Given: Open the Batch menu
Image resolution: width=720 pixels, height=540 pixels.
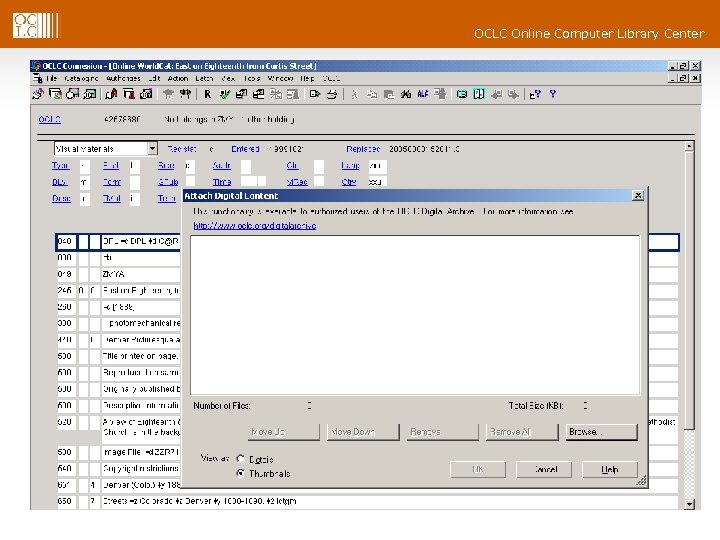Looking at the screenshot, I should (x=204, y=79).
